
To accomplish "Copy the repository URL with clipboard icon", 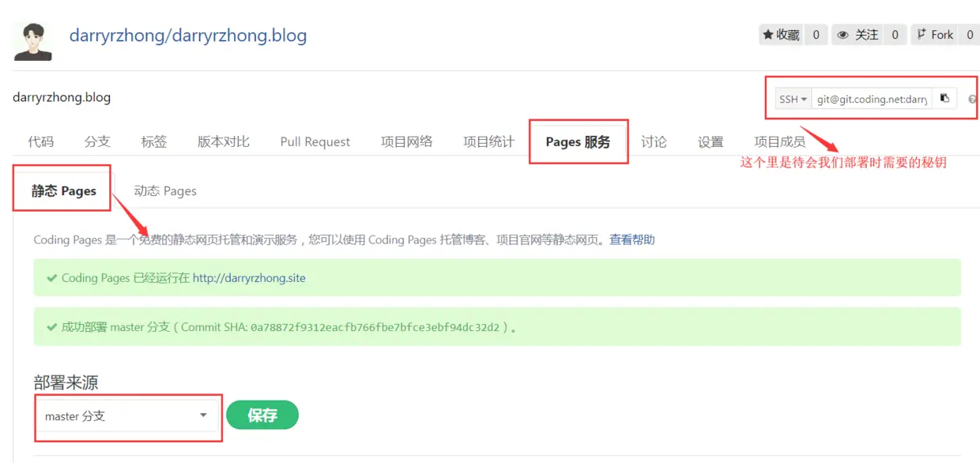I will pos(944,99).
